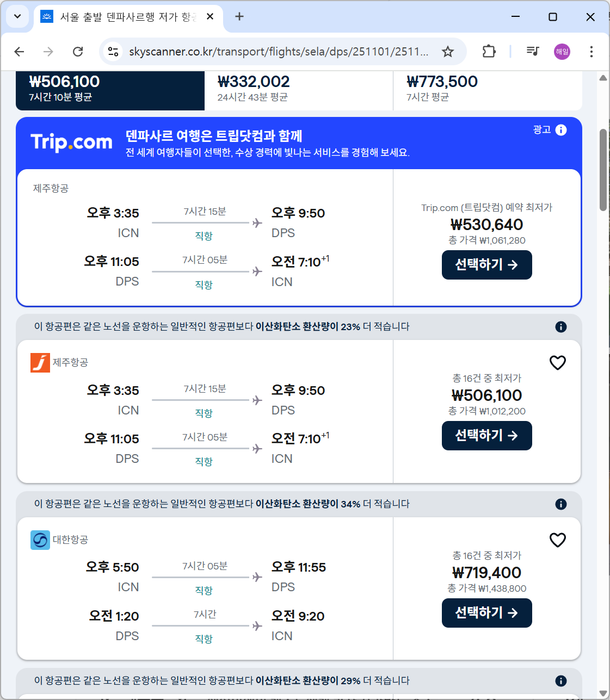Click the info icon beside the 34% CO2 message
Image resolution: width=610 pixels, height=700 pixels.
point(561,504)
